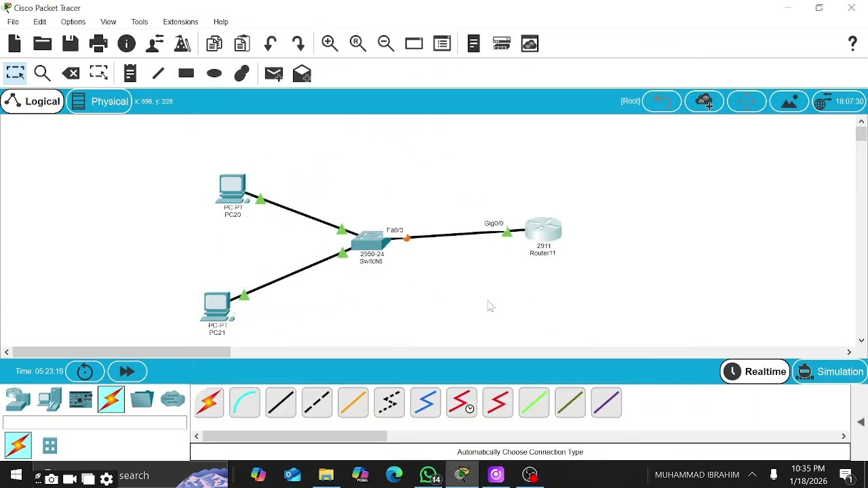This screenshot has width=868, height=488.
Task: Click the Paste toolbar icon
Action: click(242, 44)
